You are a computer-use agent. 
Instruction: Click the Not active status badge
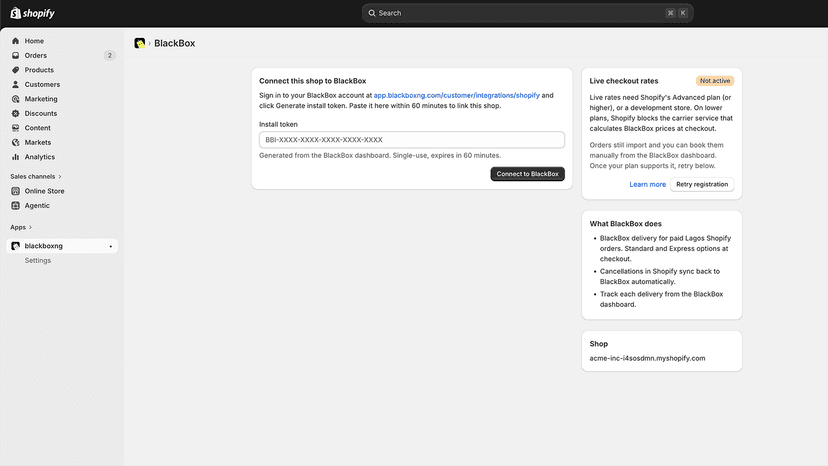(x=714, y=81)
